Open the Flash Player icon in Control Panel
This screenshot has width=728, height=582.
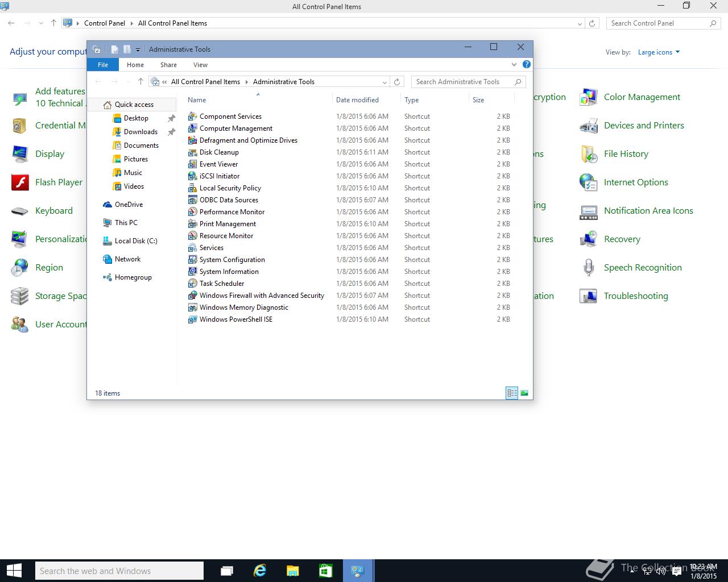point(20,182)
